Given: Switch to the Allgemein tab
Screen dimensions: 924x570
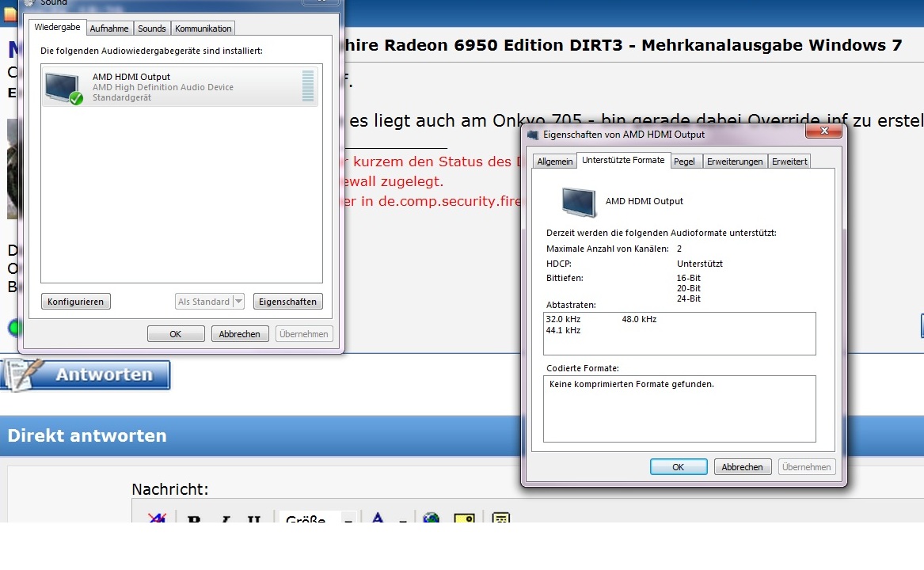Looking at the screenshot, I should [x=554, y=161].
